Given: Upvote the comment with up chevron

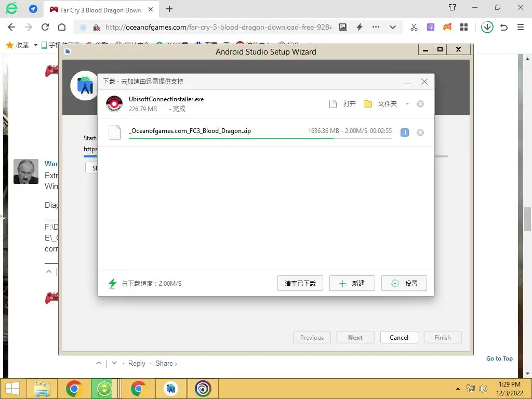Looking at the screenshot, I should pos(98,363).
